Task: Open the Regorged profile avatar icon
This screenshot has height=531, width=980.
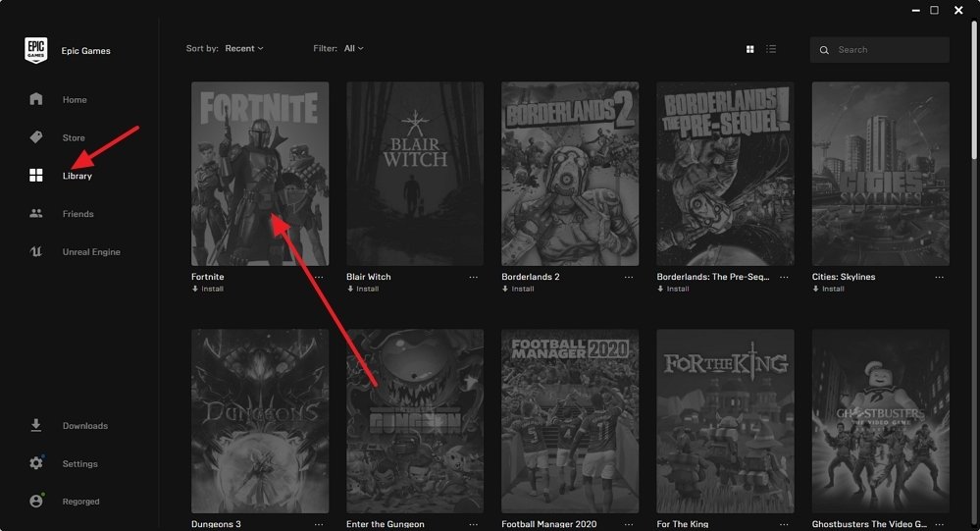Action: (36, 501)
